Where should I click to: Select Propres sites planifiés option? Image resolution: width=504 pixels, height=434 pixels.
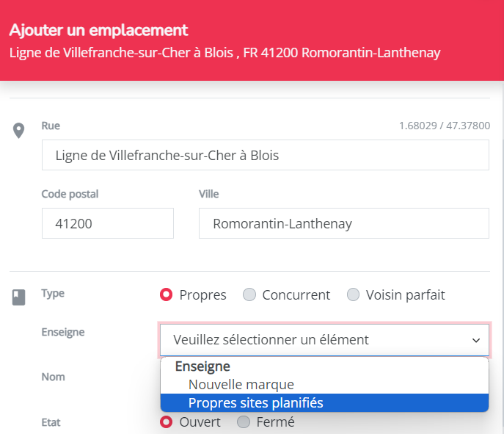(324, 403)
